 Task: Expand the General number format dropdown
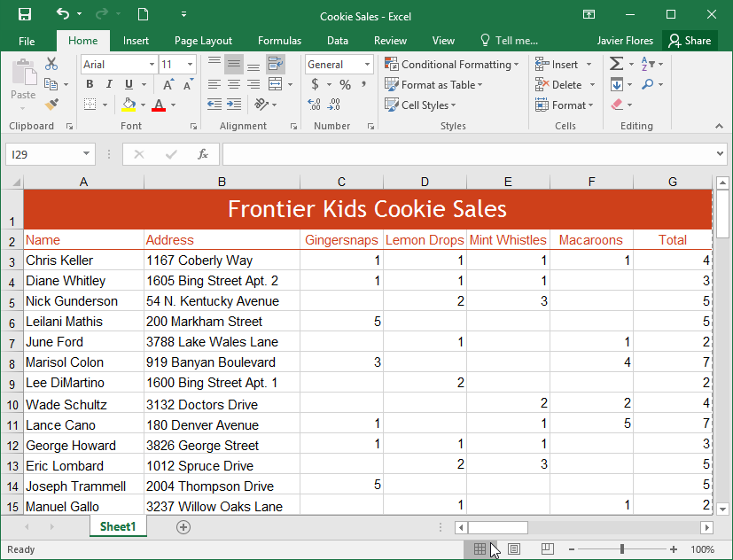point(367,65)
